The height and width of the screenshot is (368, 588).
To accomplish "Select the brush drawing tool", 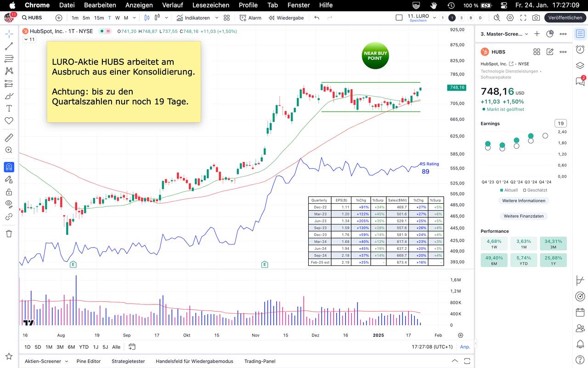I will [9, 96].
